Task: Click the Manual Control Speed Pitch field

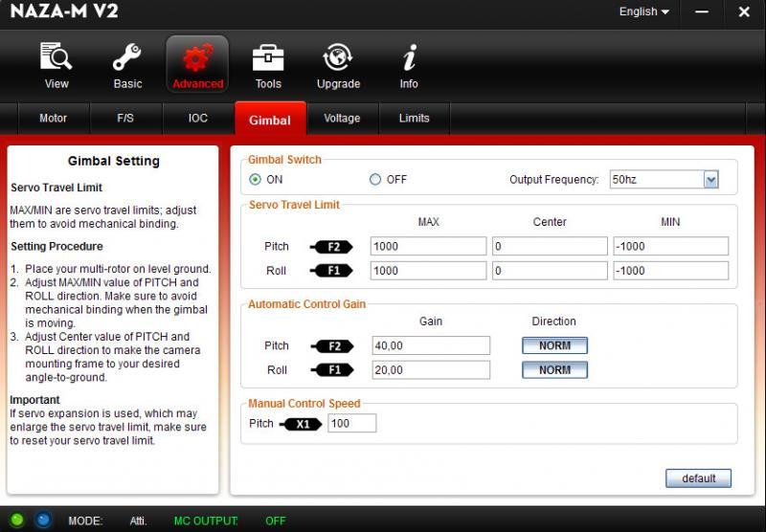Action: coord(351,423)
